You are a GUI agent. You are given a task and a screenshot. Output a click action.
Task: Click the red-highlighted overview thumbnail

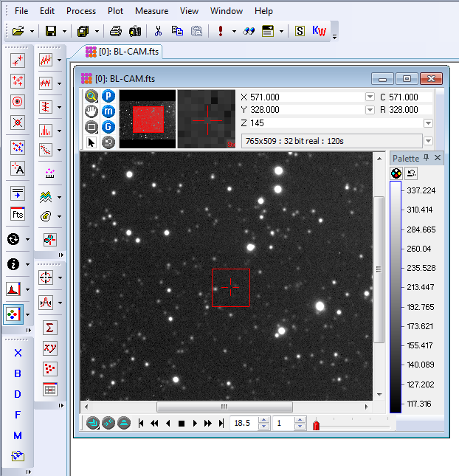click(x=148, y=119)
